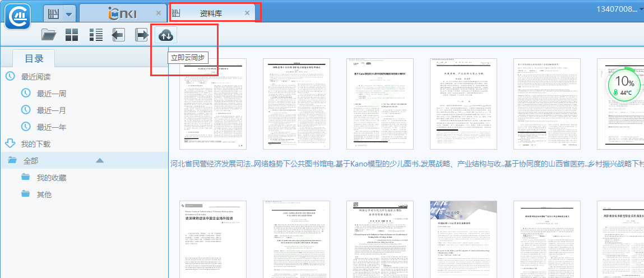Click clock icon next to 最近一年
Image resolution: width=644 pixels, height=278 pixels.
[25, 127]
